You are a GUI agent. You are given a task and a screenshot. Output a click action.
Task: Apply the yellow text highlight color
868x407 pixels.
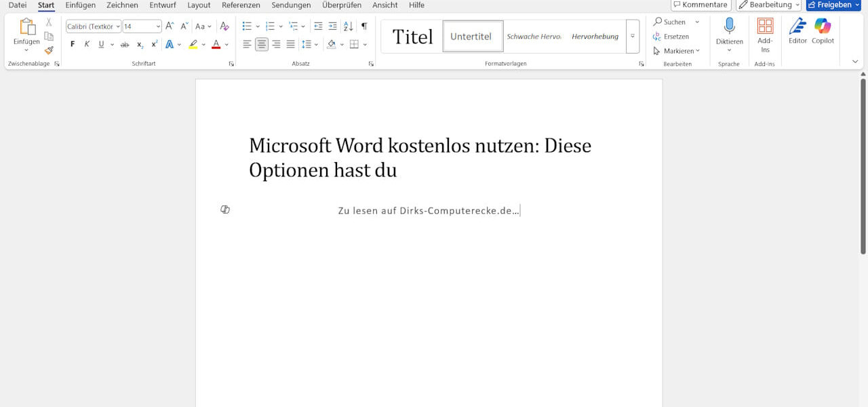[193, 45]
